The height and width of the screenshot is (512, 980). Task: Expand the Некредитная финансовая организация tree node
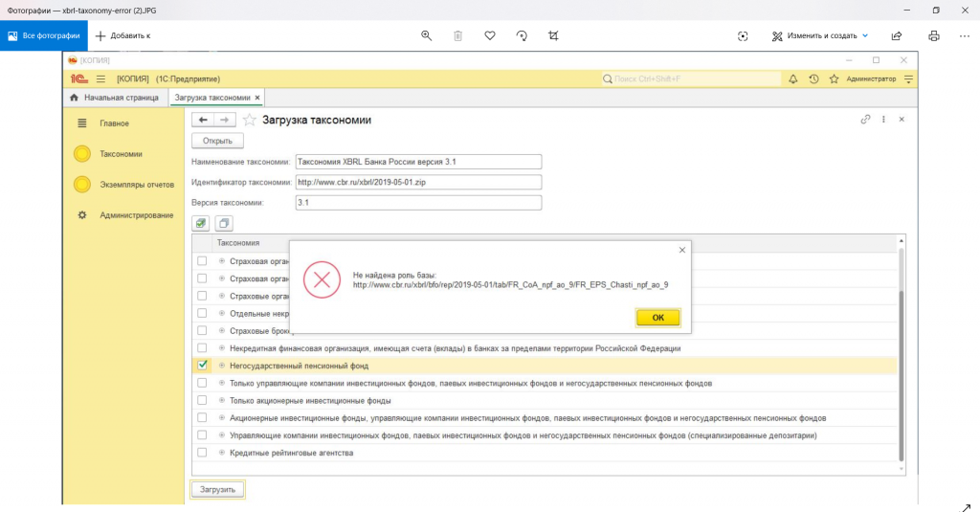click(x=222, y=348)
